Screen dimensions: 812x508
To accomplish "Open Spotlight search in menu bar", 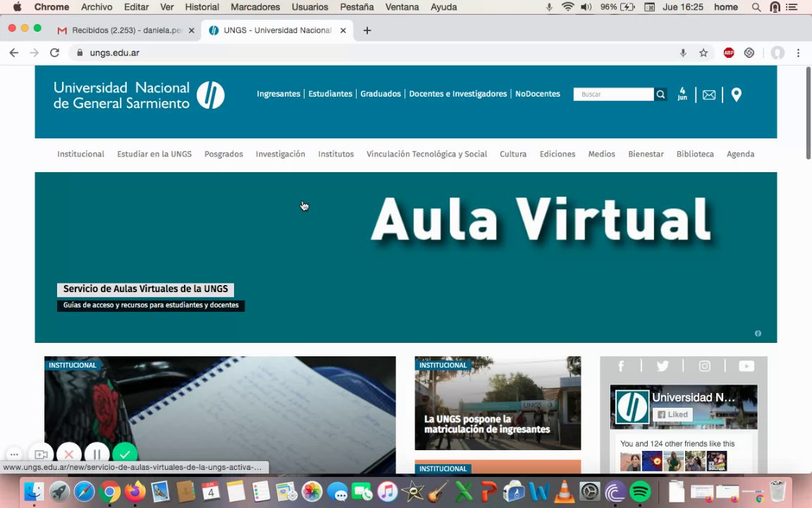I will point(756,7).
